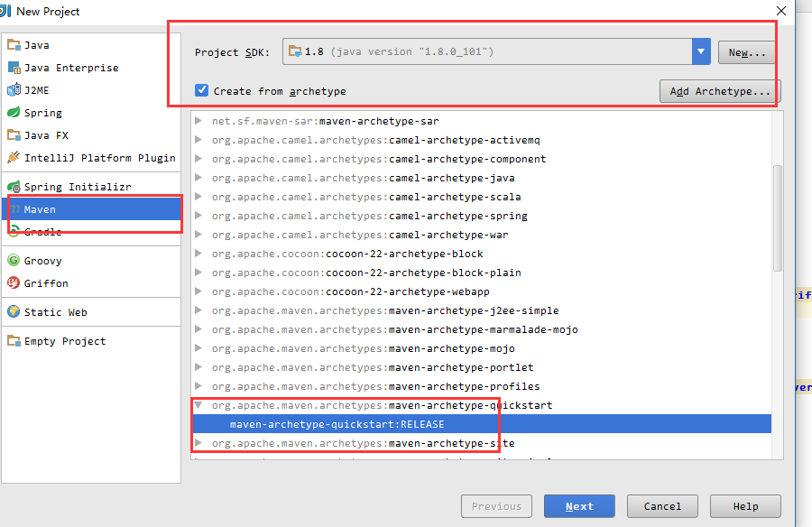Toggle the Create from archetype checkbox
The image size is (812, 527).
click(x=201, y=90)
